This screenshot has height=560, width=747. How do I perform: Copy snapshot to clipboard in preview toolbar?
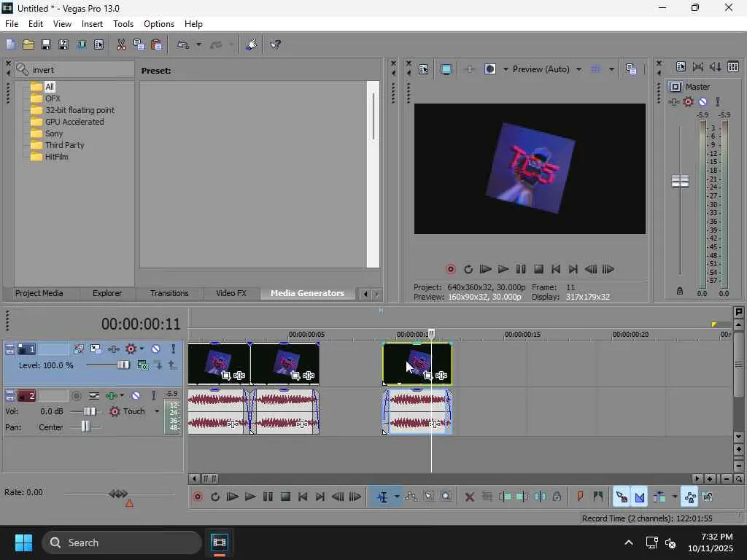point(631,69)
